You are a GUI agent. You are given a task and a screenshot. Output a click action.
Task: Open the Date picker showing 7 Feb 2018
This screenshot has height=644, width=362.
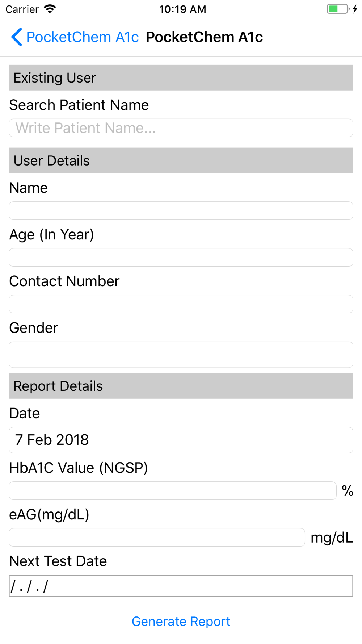click(x=181, y=440)
